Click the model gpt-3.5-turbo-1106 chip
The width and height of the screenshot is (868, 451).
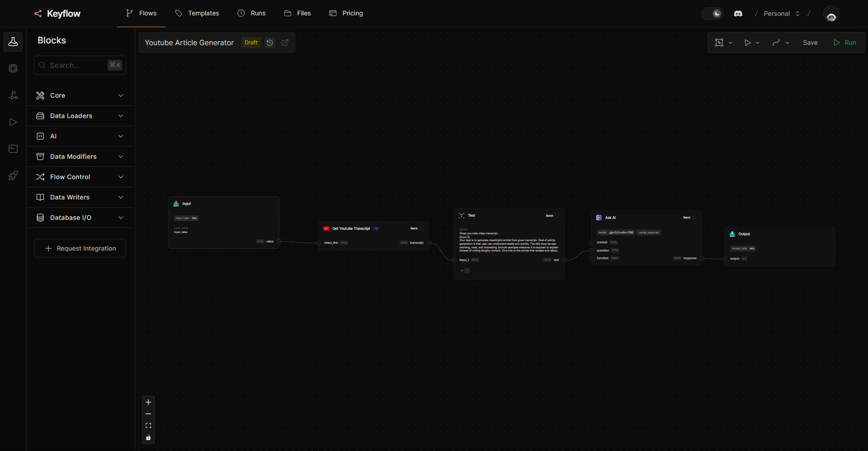pyautogui.click(x=616, y=233)
